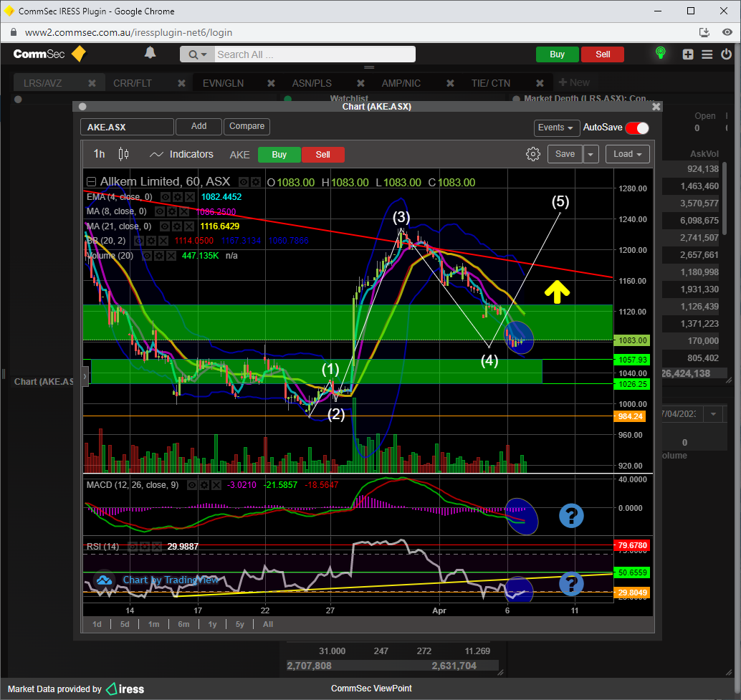Viewport: 741px width, 700px height.
Task: Click the green lightbulb ideas icon
Action: click(x=660, y=54)
